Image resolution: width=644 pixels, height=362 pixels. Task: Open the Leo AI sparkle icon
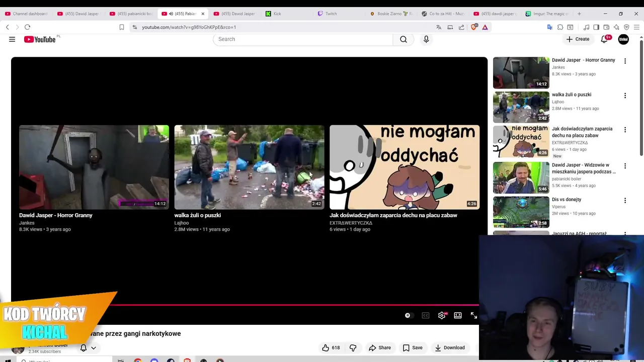[616, 27]
